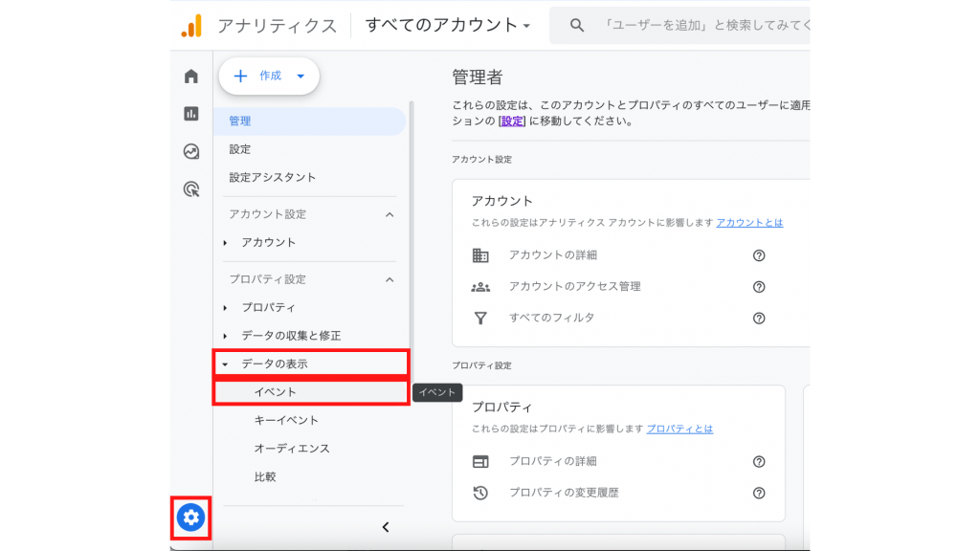This screenshot has height=551, width=980.
Task: Open the Explore icon in sidebar
Action: coord(191,151)
